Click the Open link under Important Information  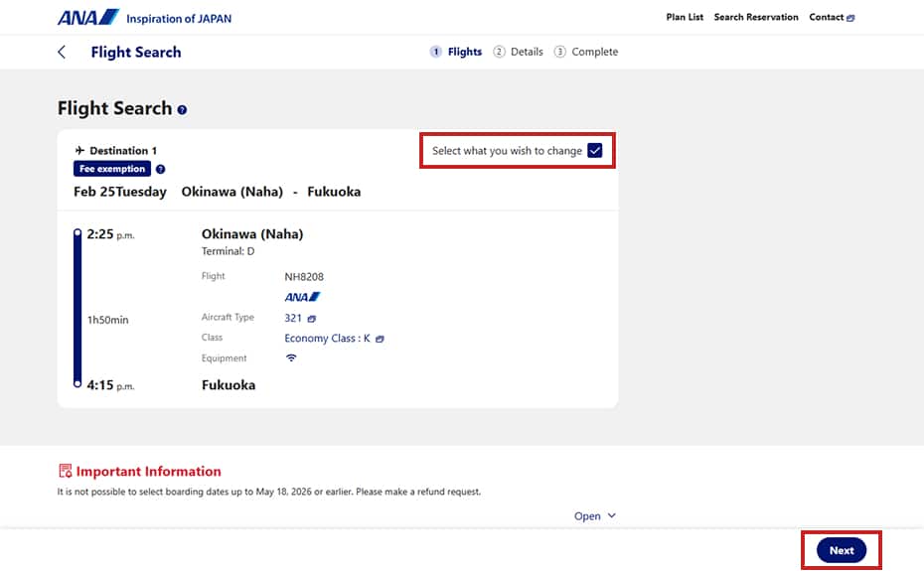(587, 516)
